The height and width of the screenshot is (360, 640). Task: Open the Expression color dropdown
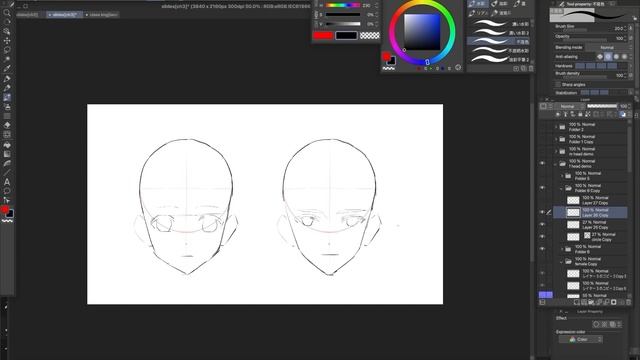tap(581, 339)
